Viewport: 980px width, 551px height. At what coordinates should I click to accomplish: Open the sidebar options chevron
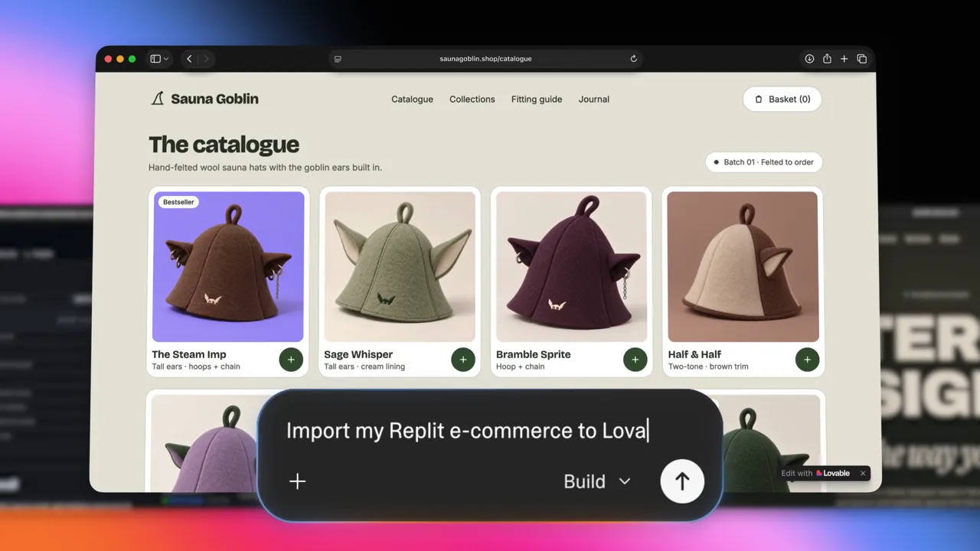pyautogui.click(x=166, y=59)
